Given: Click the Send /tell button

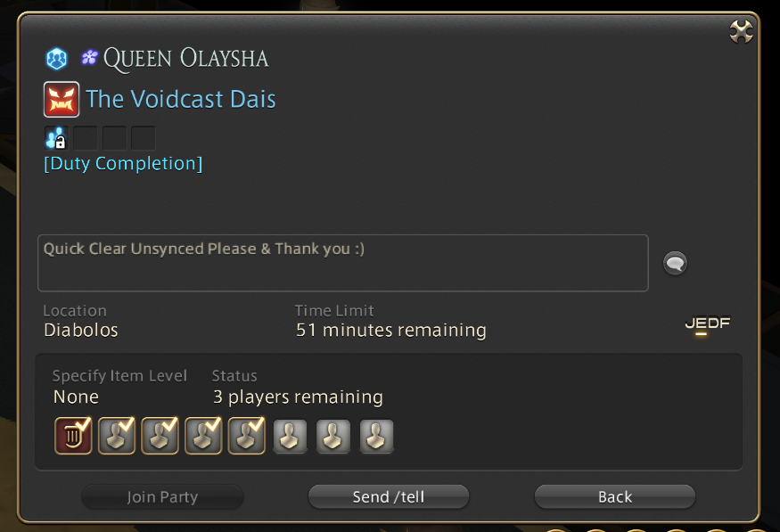Looking at the screenshot, I should tap(389, 496).
